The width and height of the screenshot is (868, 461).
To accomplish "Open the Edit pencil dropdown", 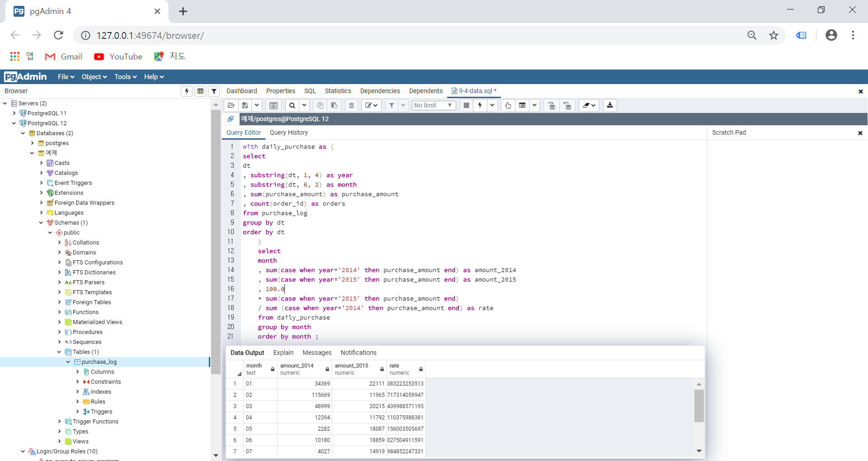I will [x=372, y=105].
